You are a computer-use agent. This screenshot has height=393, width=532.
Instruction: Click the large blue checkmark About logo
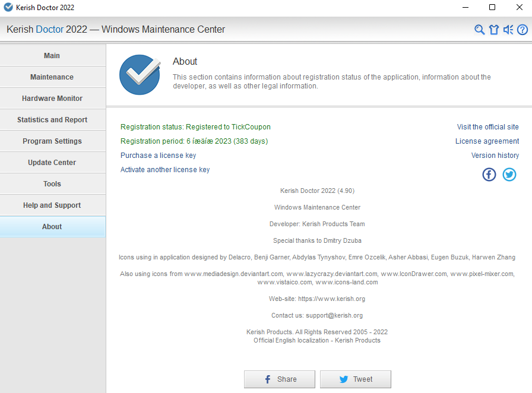[x=140, y=75]
